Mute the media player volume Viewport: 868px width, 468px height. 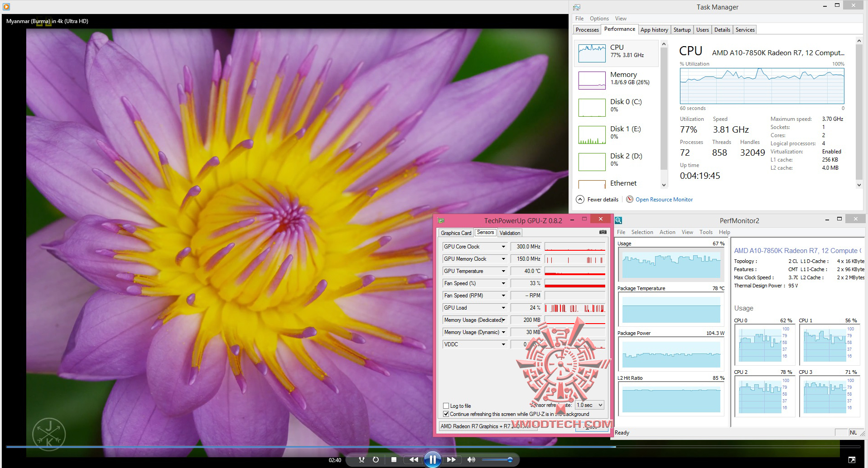[x=471, y=460]
